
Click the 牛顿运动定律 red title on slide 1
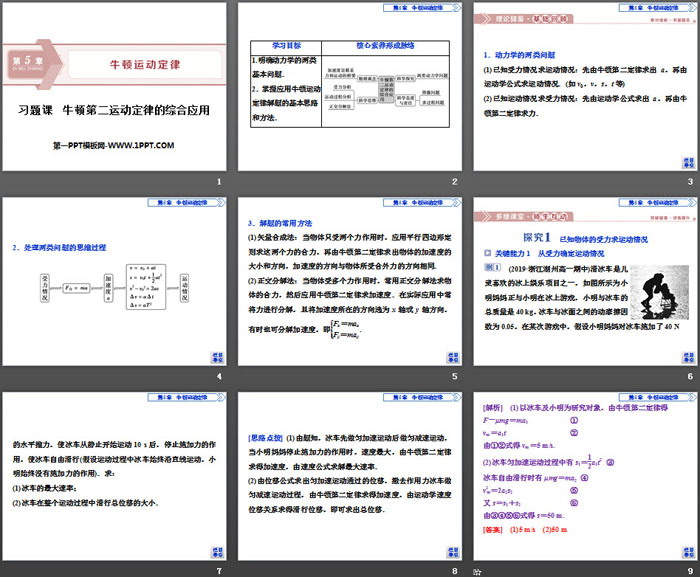click(x=144, y=62)
